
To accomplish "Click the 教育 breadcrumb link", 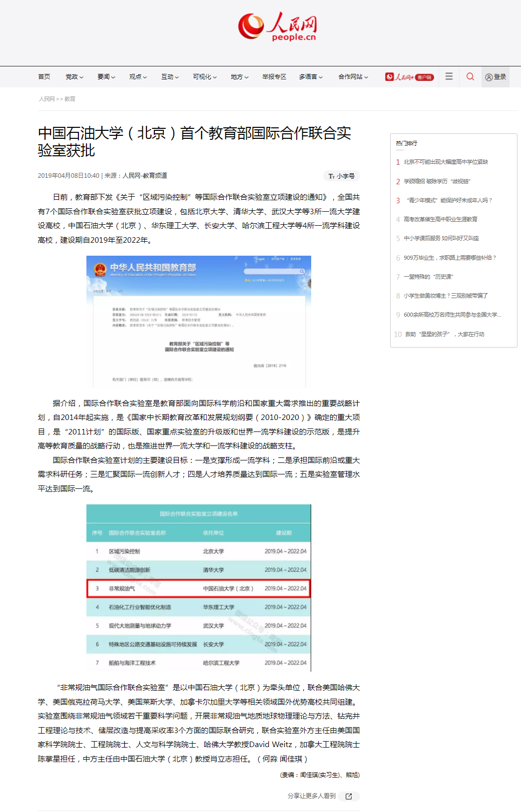I will 70,99.
